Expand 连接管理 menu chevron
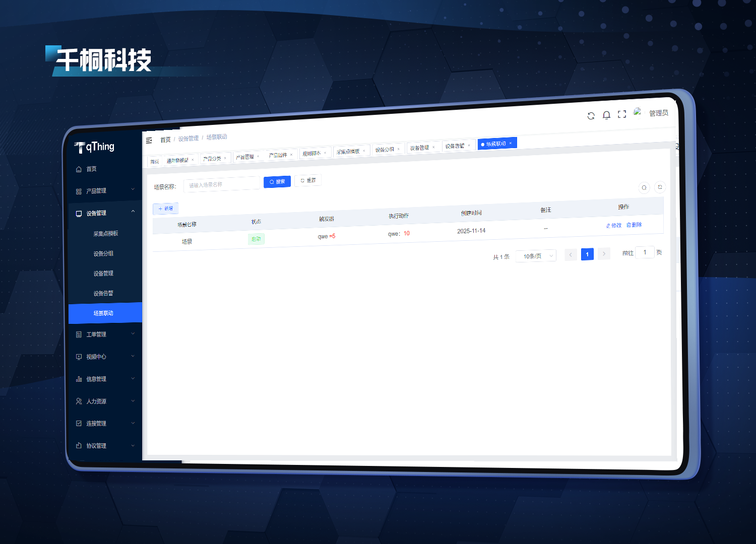 (133, 423)
